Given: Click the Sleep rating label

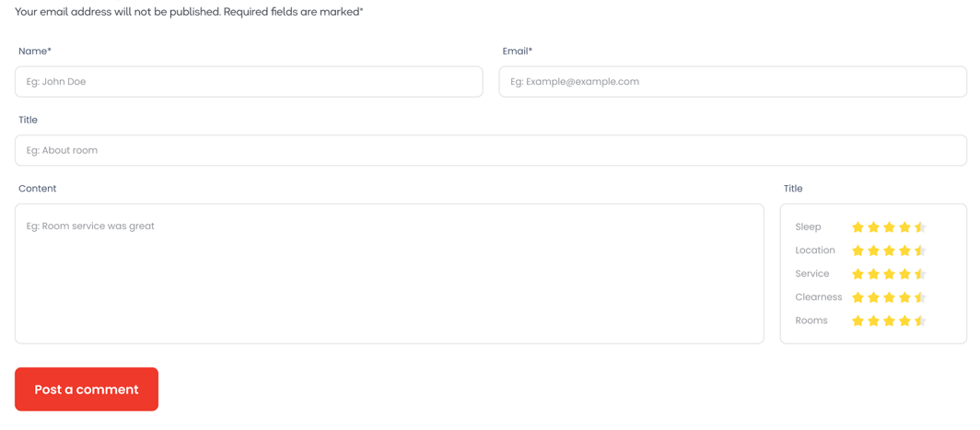Looking at the screenshot, I should pyautogui.click(x=808, y=227).
